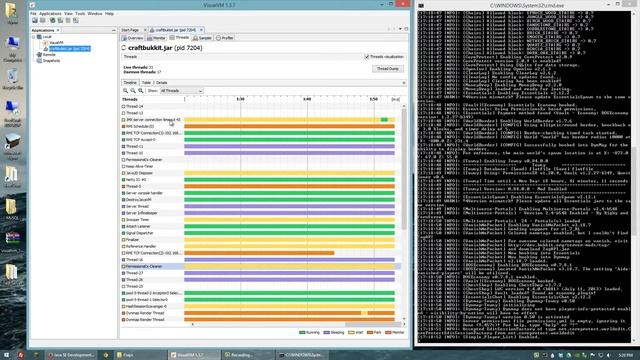Click the third magnifier timeline zoom icon
Viewport: 640px width, 360px height.
pos(141,91)
